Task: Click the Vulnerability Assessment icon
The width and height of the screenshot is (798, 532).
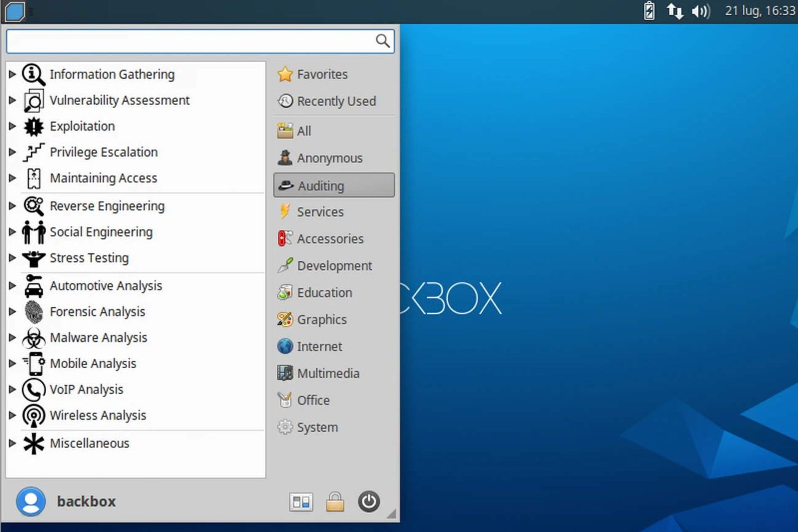Action: (34, 101)
